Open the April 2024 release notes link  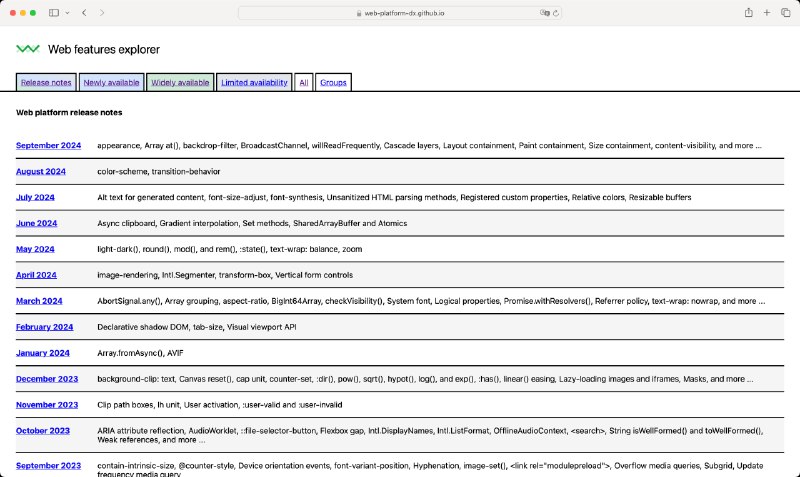point(36,275)
